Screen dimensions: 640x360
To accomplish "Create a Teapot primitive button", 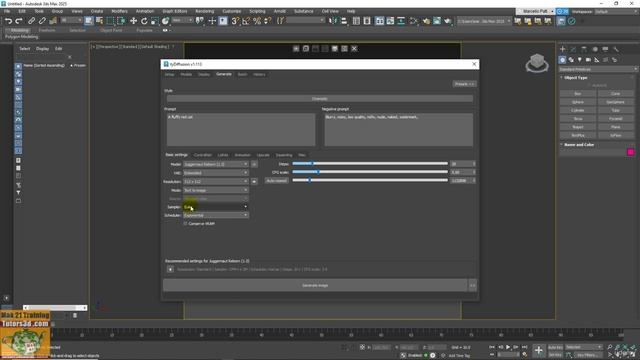I will (578, 127).
